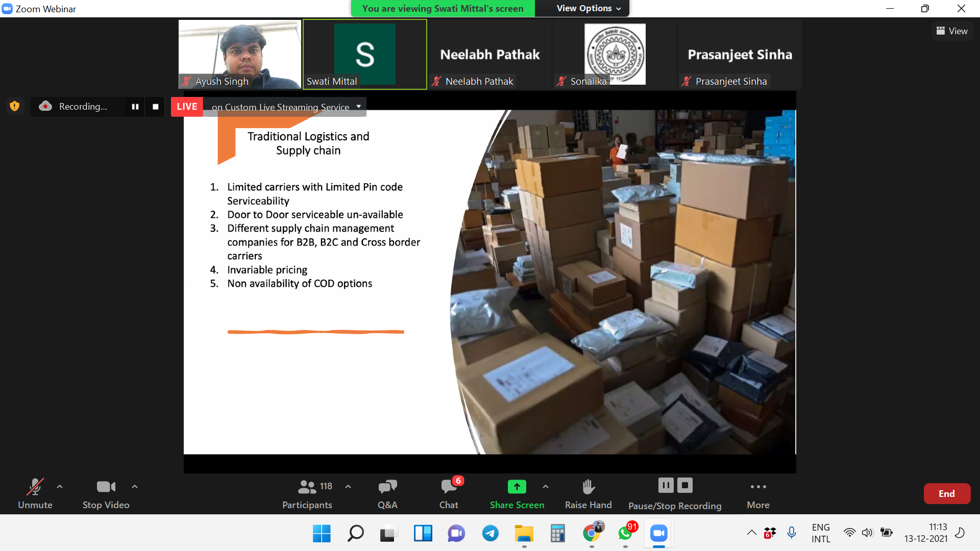The height and width of the screenshot is (551, 980).
Task: Click the cloud Recording indicator icon
Action: point(45,106)
